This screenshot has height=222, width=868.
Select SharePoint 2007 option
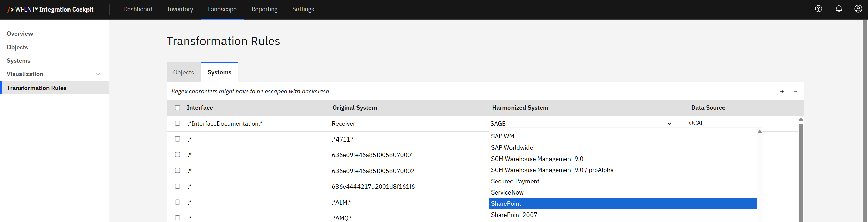pos(623,215)
